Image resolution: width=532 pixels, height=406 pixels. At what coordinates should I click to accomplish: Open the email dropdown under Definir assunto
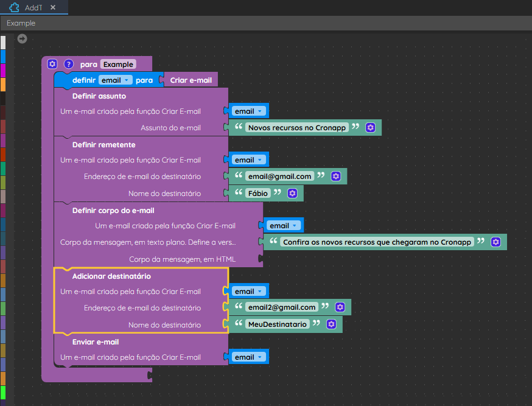coord(249,111)
